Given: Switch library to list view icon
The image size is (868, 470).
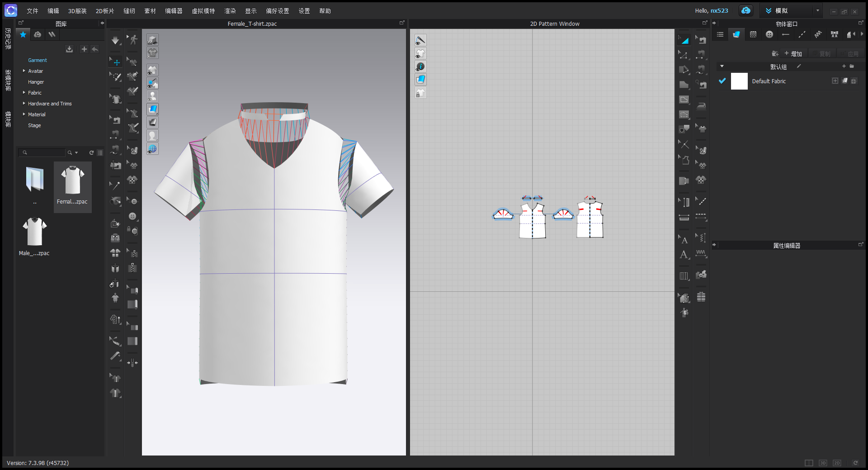Looking at the screenshot, I should tap(100, 153).
